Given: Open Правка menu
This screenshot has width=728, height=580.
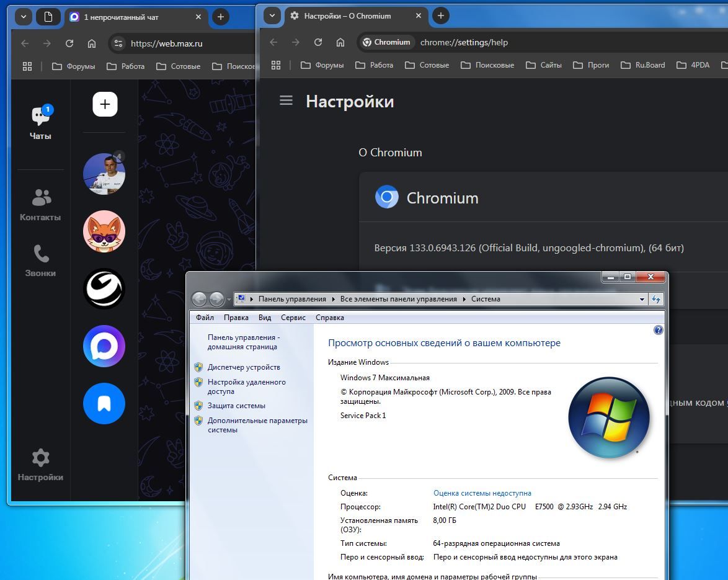Looking at the screenshot, I should point(236,318).
